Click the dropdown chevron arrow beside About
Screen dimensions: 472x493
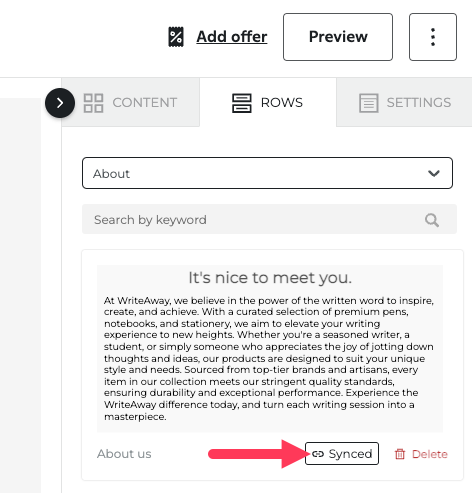434,173
